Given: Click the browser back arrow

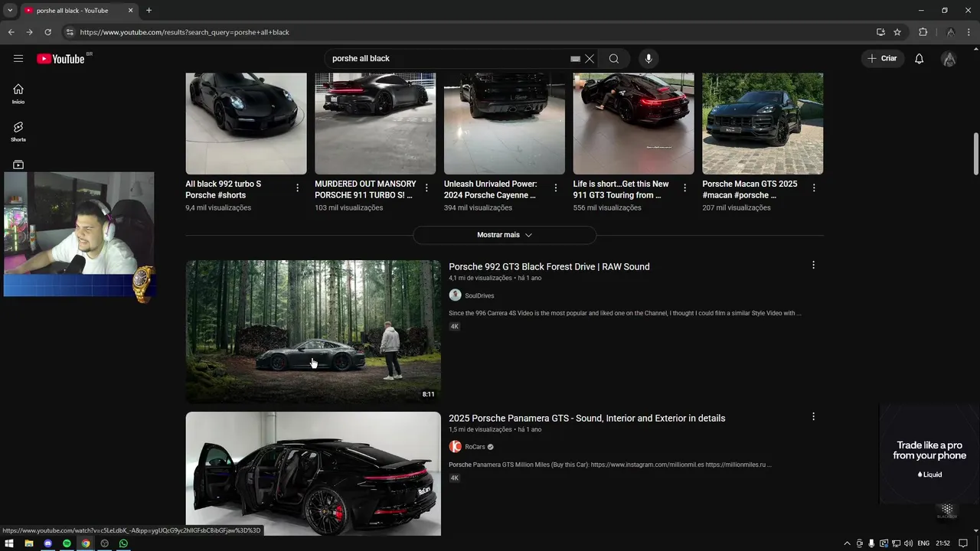Looking at the screenshot, I should click(x=11, y=32).
